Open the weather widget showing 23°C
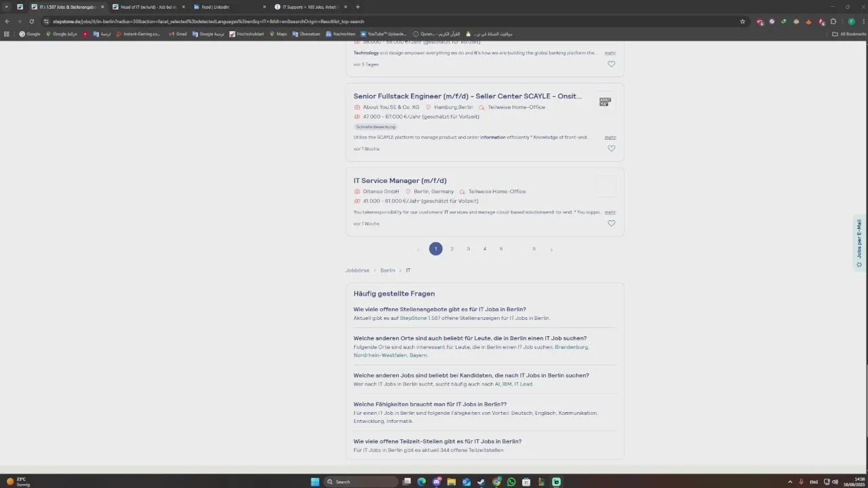The image size is (868, 488). coord(18,482)
